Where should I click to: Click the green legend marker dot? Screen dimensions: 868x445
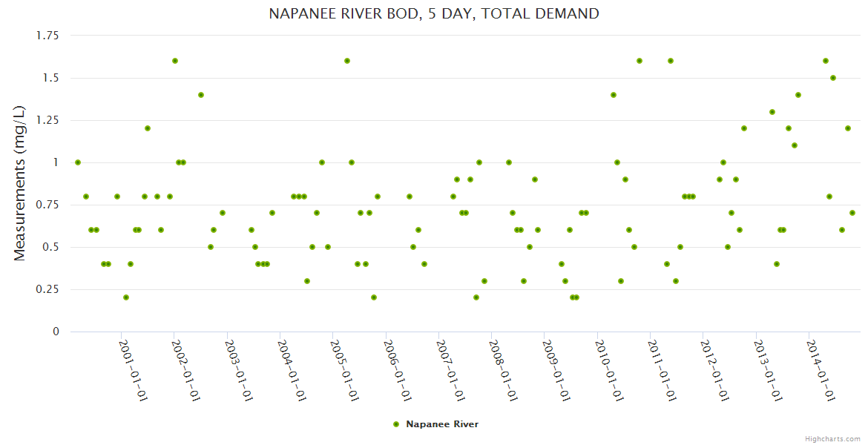click(x=396, y=424)
